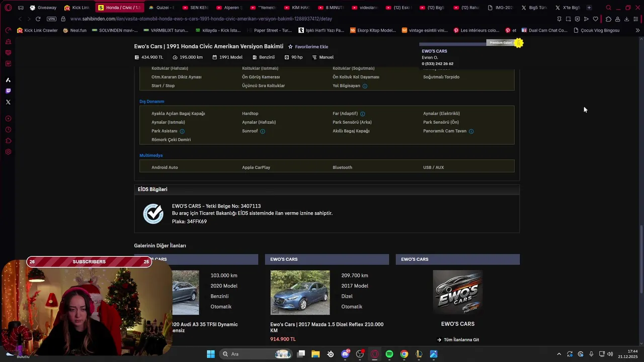Reload the page with the refresh icon
The width and height of the screenshot is (644, 362).
tap(38, 19)
